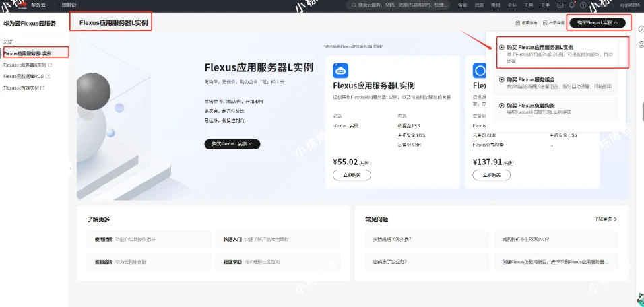Choose 购买 Flexus负载均衡 from the dropdown
Screen dimensions: 644x307
557,108
